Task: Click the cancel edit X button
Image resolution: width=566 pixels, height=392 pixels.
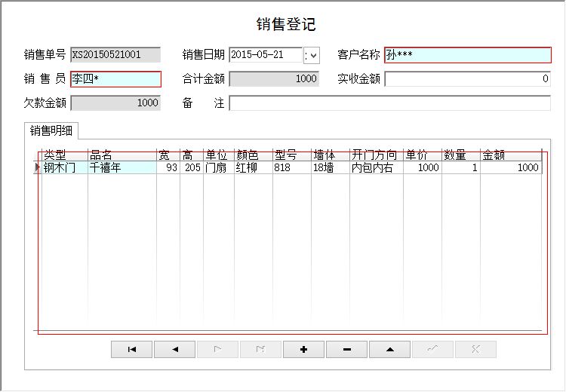Action: tap(475, 349)
